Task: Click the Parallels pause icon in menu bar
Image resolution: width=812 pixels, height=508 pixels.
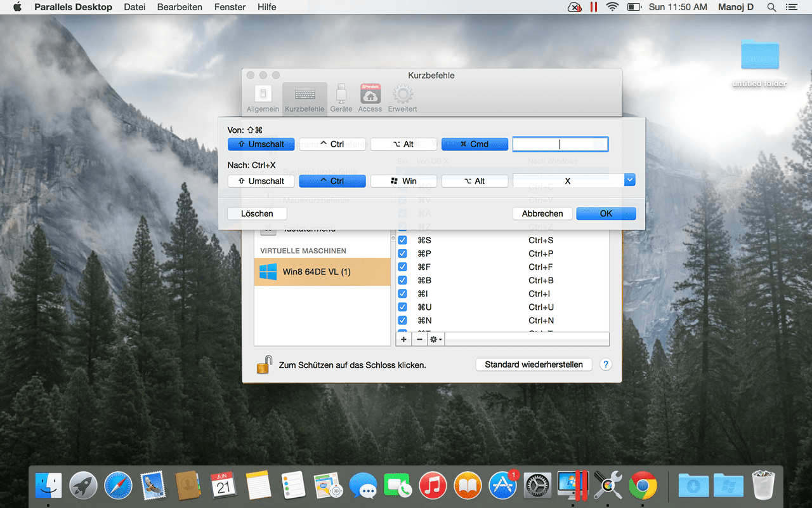Action: (594, 7)
